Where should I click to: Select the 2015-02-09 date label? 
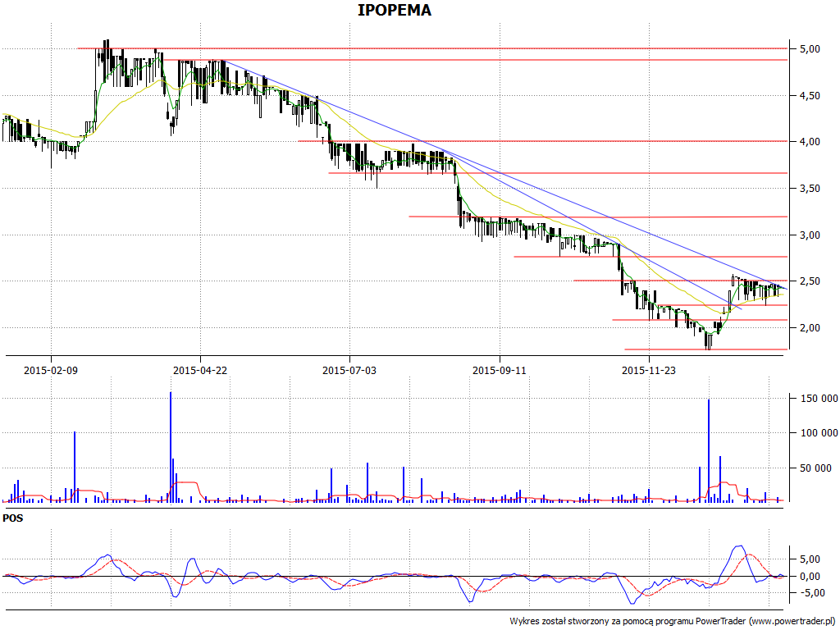click(x=51, y=370)
